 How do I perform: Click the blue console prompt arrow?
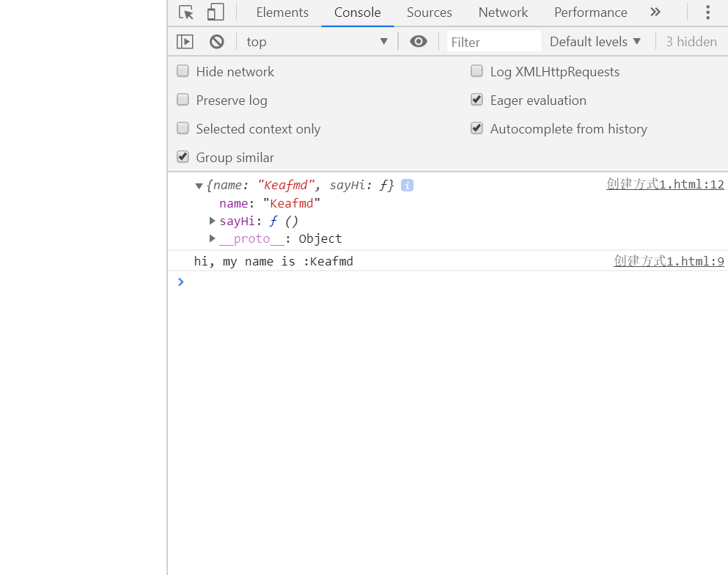point(180,282)
